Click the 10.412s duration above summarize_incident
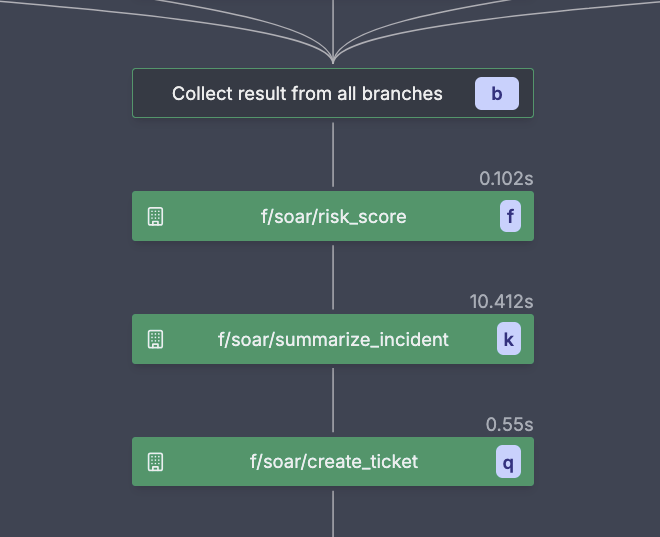Viewport: 660px width, 537px height. 501,301
